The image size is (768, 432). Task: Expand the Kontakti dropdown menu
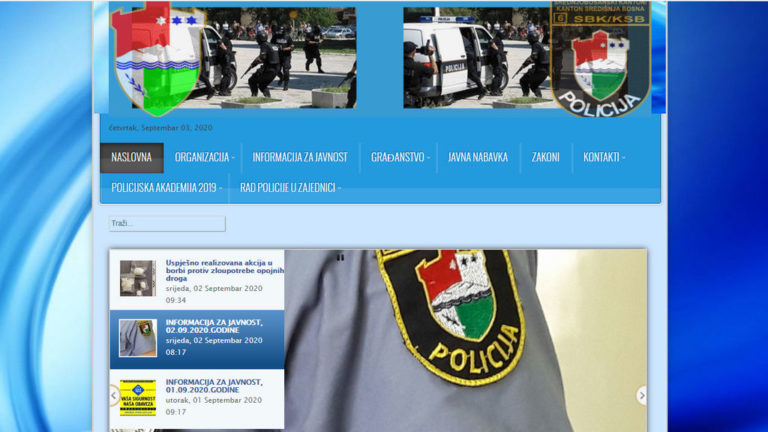tap(603, 157)
